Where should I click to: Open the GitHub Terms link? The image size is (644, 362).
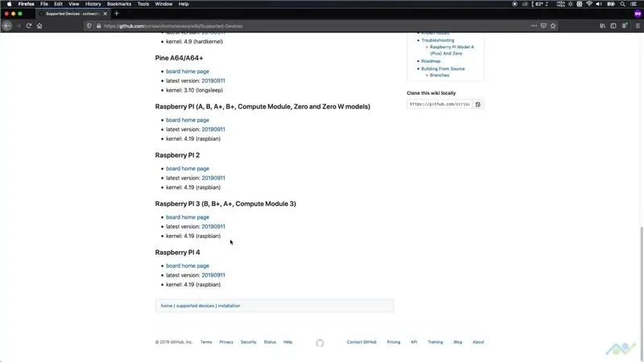[206, 342]
